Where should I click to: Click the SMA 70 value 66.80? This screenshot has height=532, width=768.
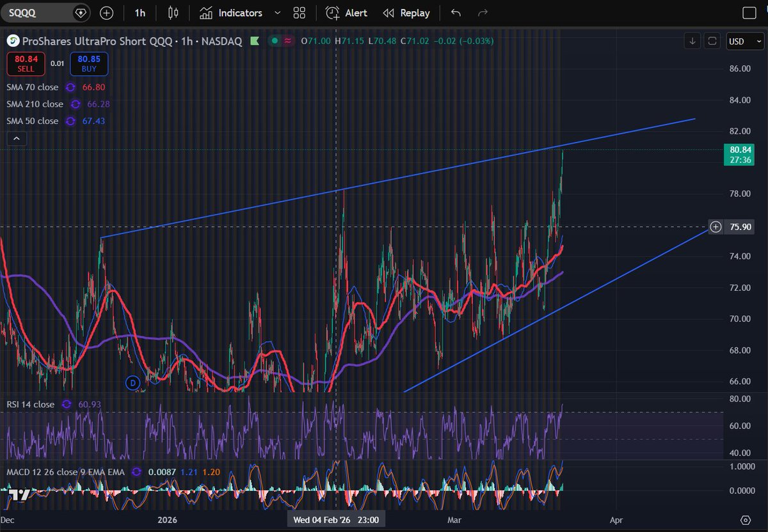(94, 87)
